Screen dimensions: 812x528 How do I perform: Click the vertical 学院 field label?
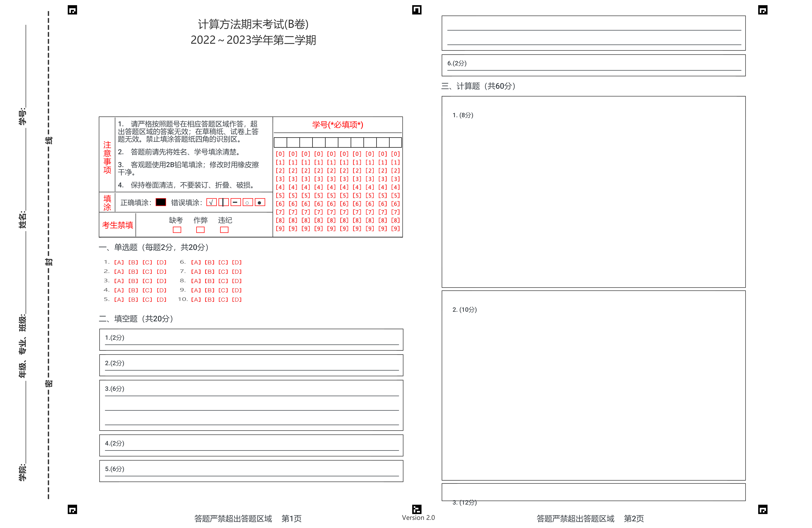tap(22, 472)
